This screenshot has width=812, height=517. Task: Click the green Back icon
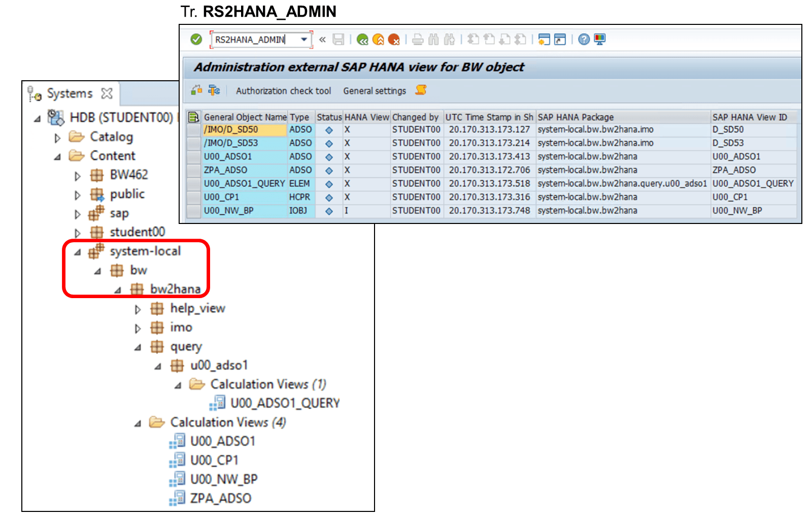362,39
